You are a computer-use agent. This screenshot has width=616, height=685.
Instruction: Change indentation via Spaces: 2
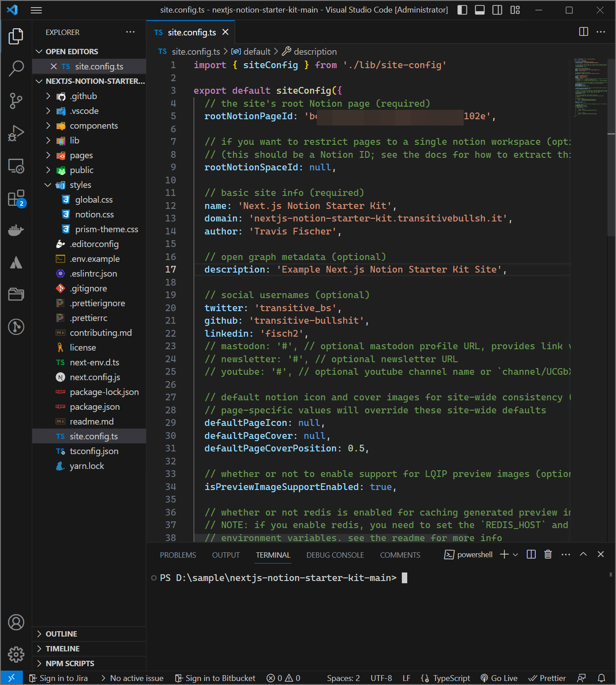click(x=343, y=678)
